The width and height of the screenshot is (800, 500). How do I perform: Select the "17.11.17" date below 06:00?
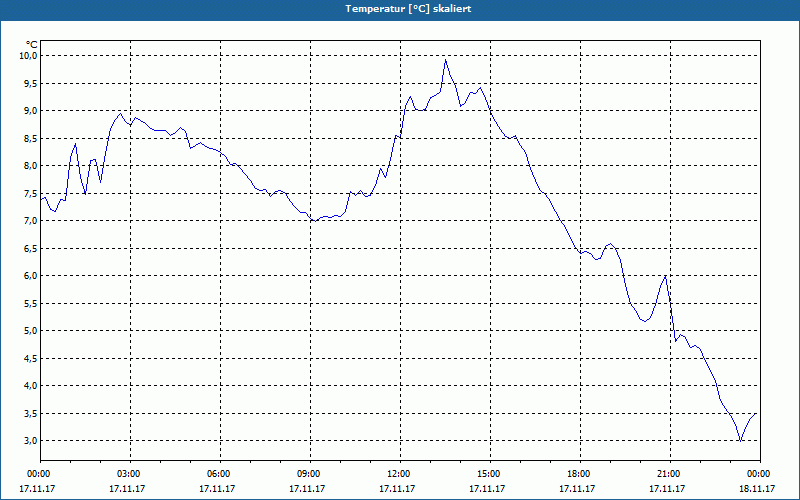[217, 488]
